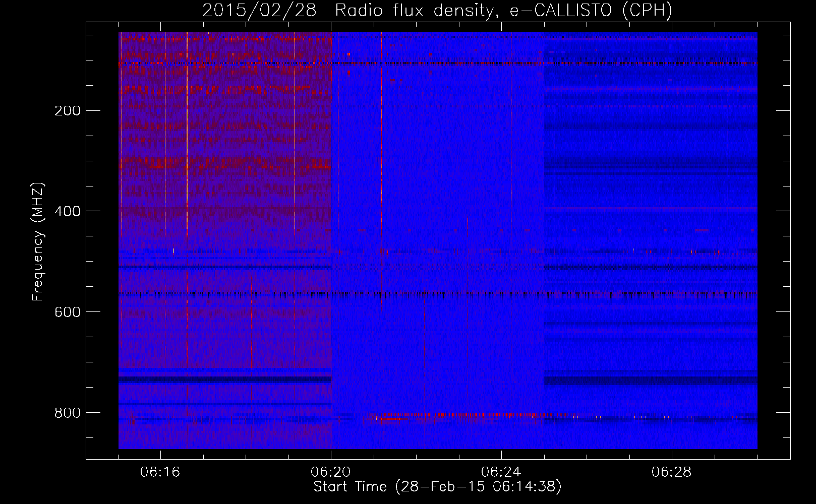Viewport: 816px width, 504px height.
Task: Click the 06:24 time tick label
Action: tap(501, 472)
